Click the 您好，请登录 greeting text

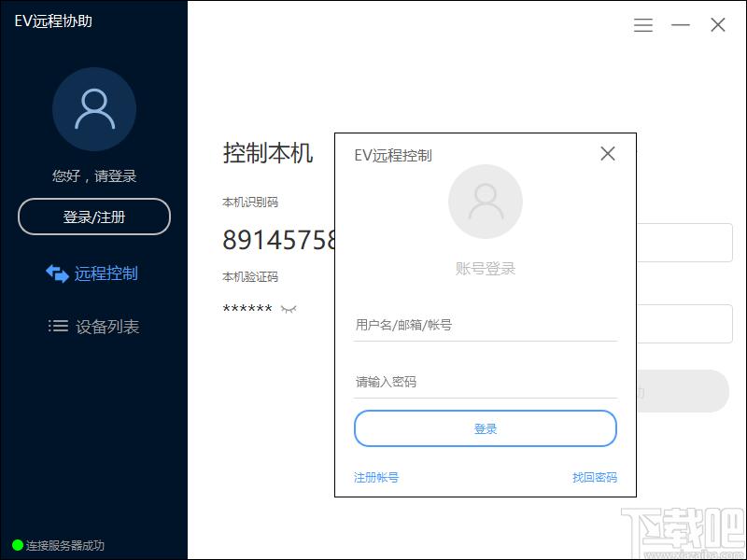click(94, 176)
